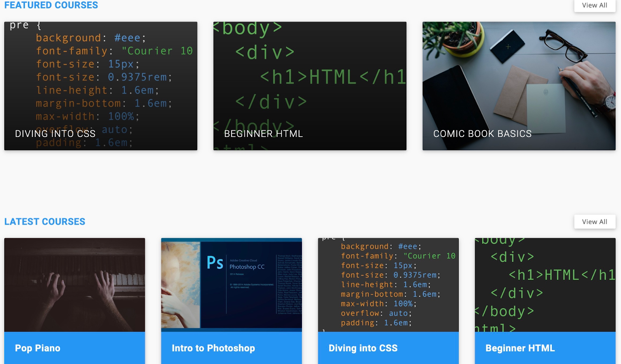The image size is (621, 364).
Task: Click the 'DIVING INTO CSS' caption overlay
Action: pos(55,133)
